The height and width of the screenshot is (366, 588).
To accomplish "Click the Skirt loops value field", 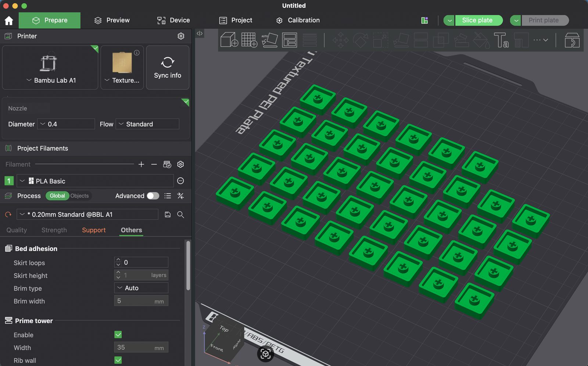I will point(141,262).
